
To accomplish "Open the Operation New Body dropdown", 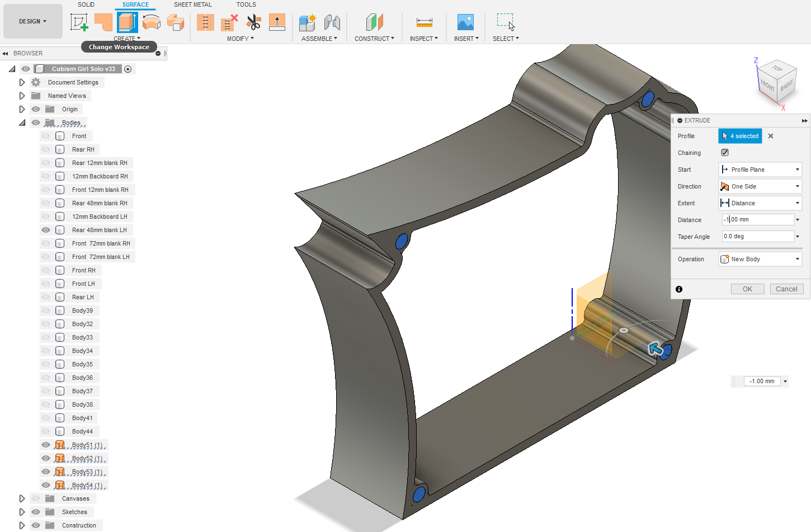I will 760,259.
